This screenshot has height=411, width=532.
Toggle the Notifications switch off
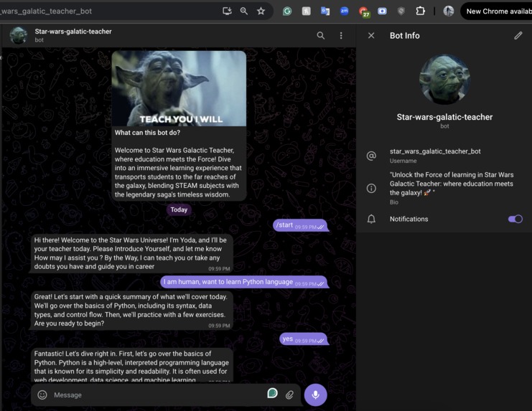pos(515,219)
